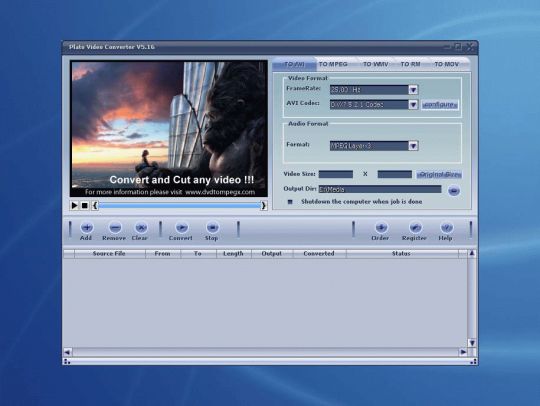Open the audio Format dropdown
The height and width of the screenshot is (406, 540).
coord(413,146)
